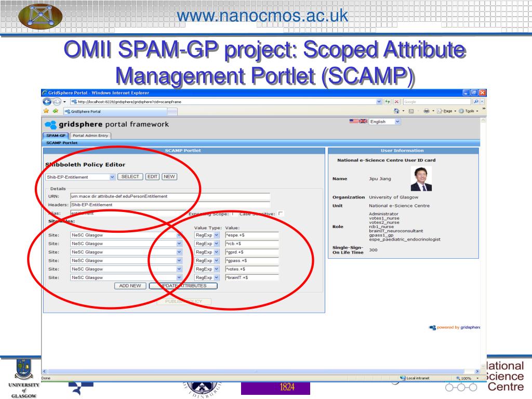Click the EDIT button
532x399 pixels.
(x=152, y=177)
